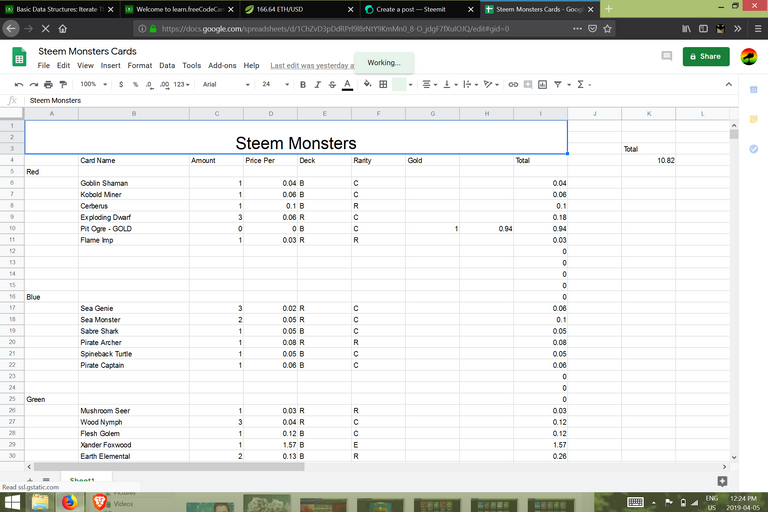Open Keep notes side panel icon
This screenshot has height=512, width=768.
pos(754,119)
